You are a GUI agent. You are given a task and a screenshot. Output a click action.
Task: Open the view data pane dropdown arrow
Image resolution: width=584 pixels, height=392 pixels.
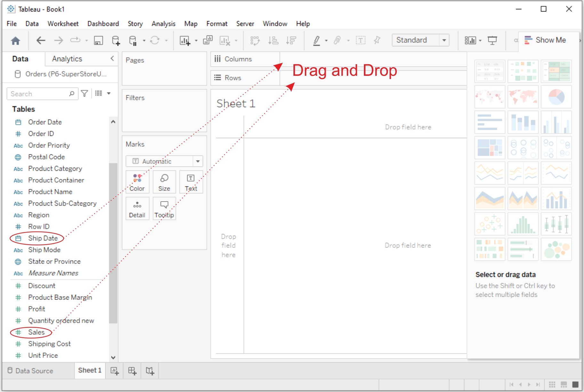click(x=109, y=93)
